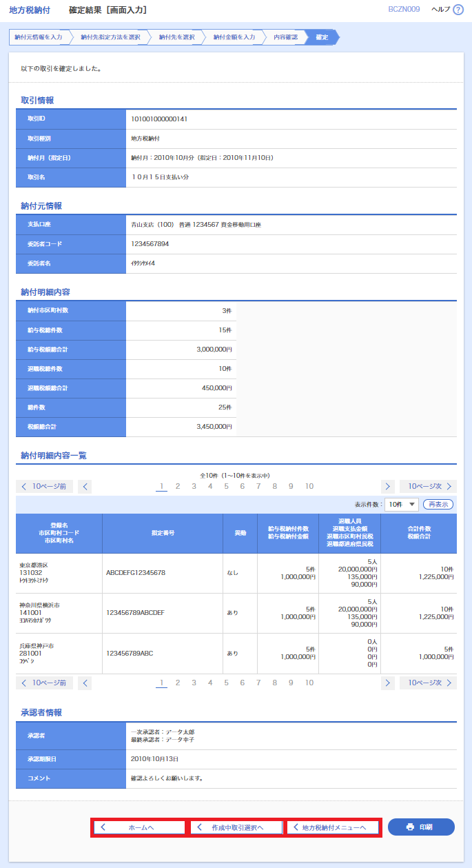Click the 兵庫県神戸市 281001 row cell
472x868 pixels.
click(59, 653)
